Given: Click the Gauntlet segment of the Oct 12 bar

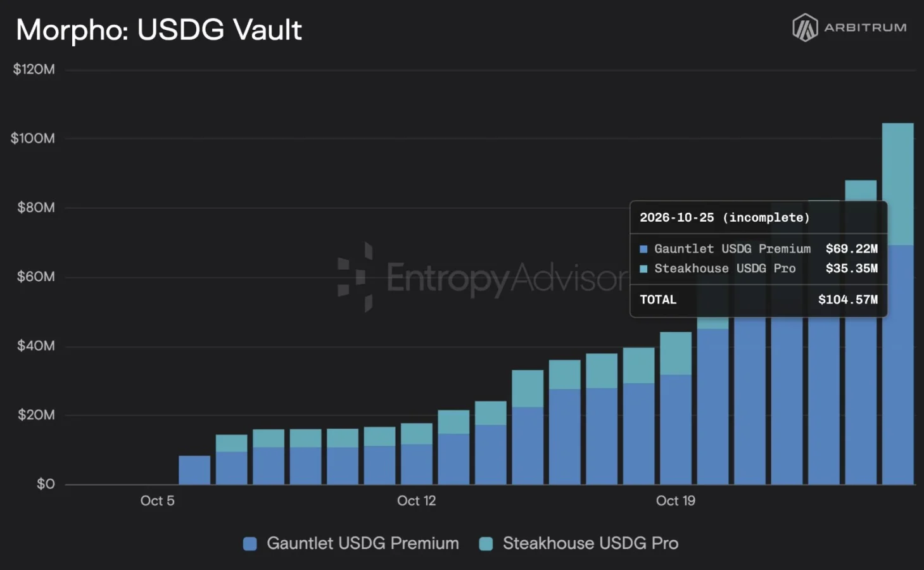Looking at the screenshot, I should coord(417,464).
